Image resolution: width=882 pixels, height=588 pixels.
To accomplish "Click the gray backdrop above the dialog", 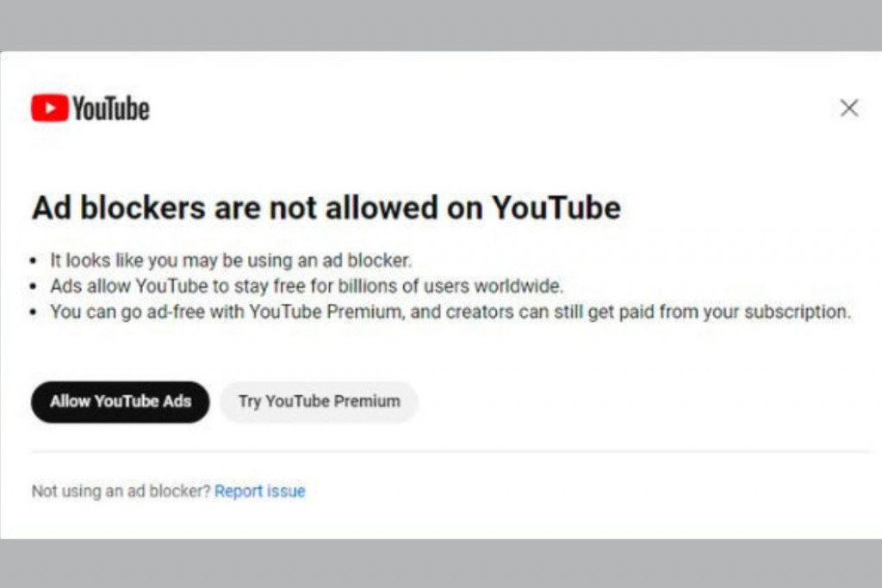I will tap(441, 24).
